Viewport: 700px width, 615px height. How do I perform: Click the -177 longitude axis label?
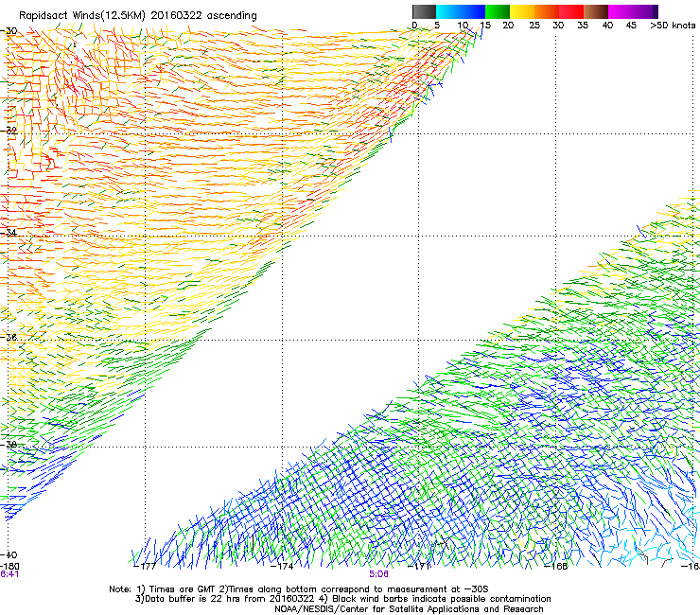pos(145,567)
